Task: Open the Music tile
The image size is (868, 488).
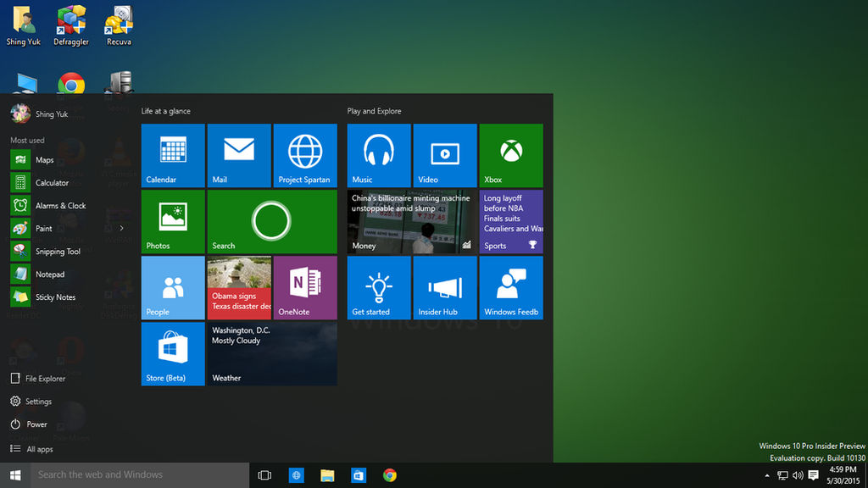Action: pyautogui.click(x=379, y=156)
